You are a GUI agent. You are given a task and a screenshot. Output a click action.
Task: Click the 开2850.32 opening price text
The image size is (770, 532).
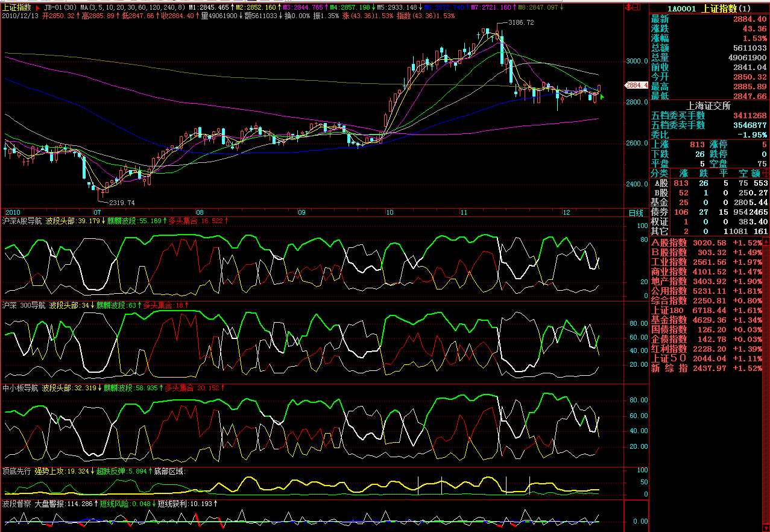[x=58, y=16]
